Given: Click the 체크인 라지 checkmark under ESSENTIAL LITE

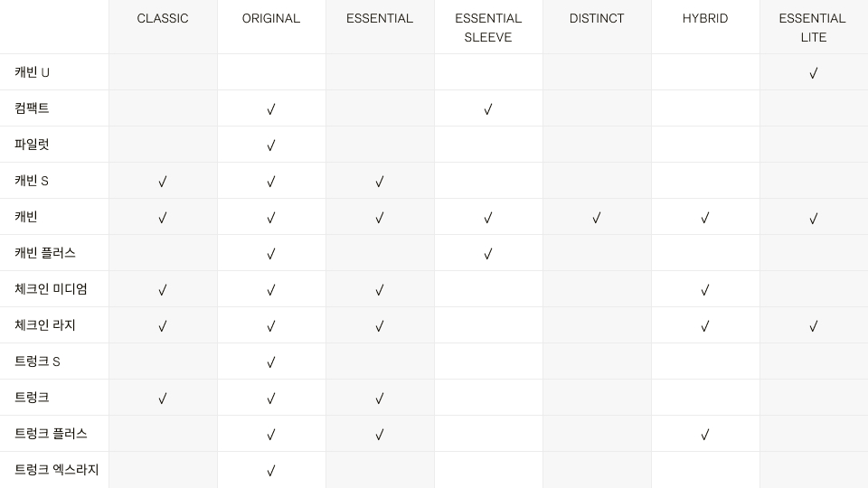Looking at the screenshot, I should coord(813,326).
